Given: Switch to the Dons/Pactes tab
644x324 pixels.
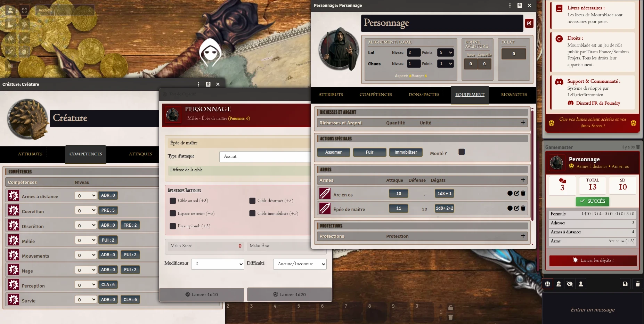Looking at the screenshot, I should tap(424, 95).
